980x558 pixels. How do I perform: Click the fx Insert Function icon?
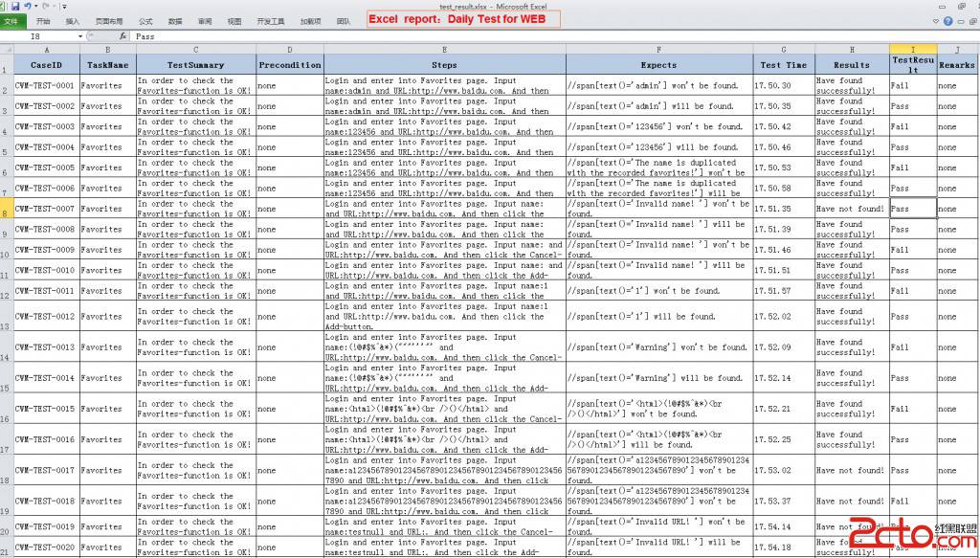point(123,36)
